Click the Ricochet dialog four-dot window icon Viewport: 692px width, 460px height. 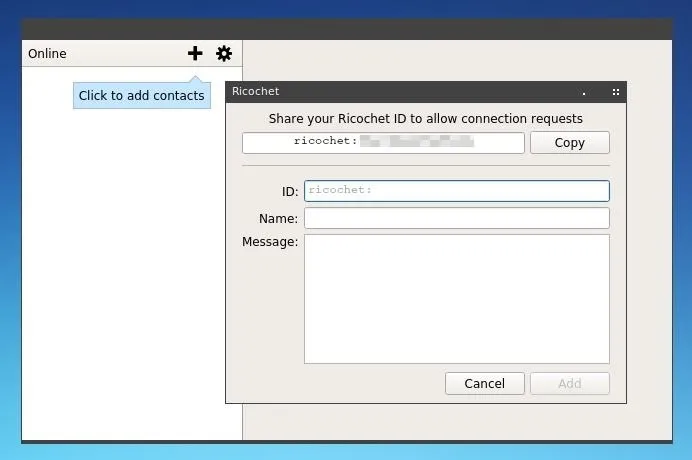click(616, 92)
